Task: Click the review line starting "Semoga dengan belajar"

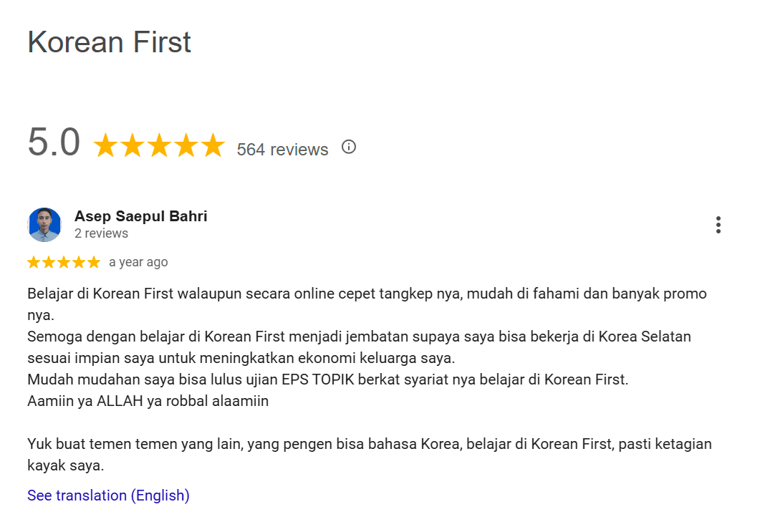Action: click(x=359, y=337)
